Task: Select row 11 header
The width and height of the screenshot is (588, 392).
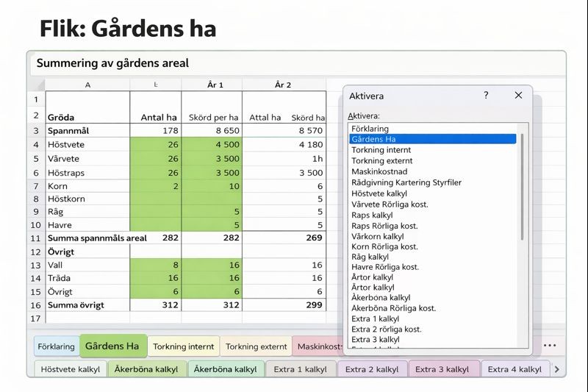Action: pyautogui.click(x=35, y=238)
